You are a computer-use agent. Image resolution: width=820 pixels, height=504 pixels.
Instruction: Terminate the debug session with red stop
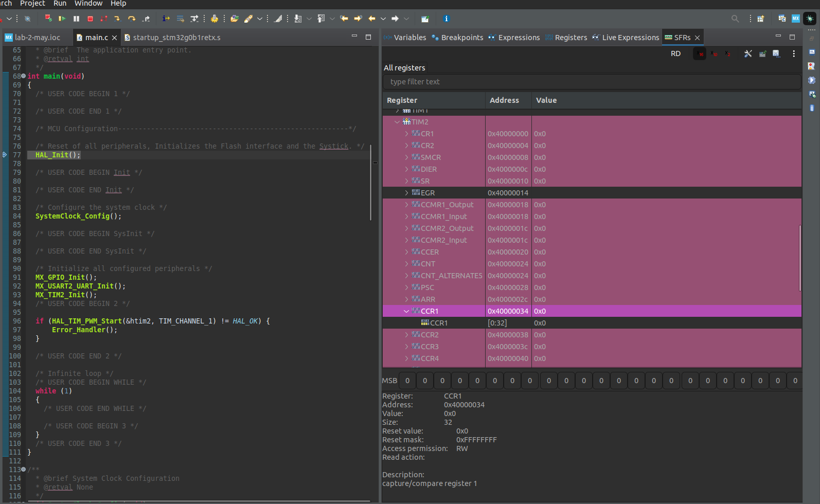click(90, 19)
